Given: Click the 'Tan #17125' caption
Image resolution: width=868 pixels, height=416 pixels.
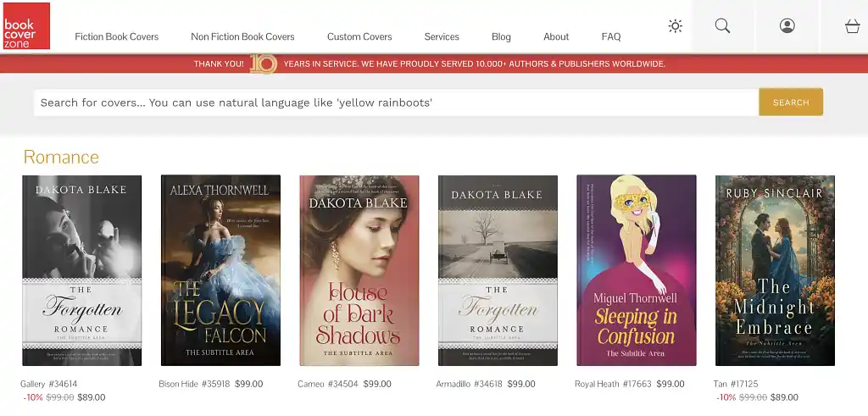Looking at the screenshot, I should (736, 384).
